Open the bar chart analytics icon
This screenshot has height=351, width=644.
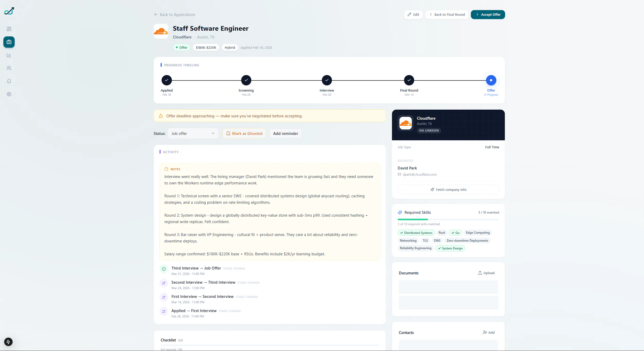(x=9, y=55)
